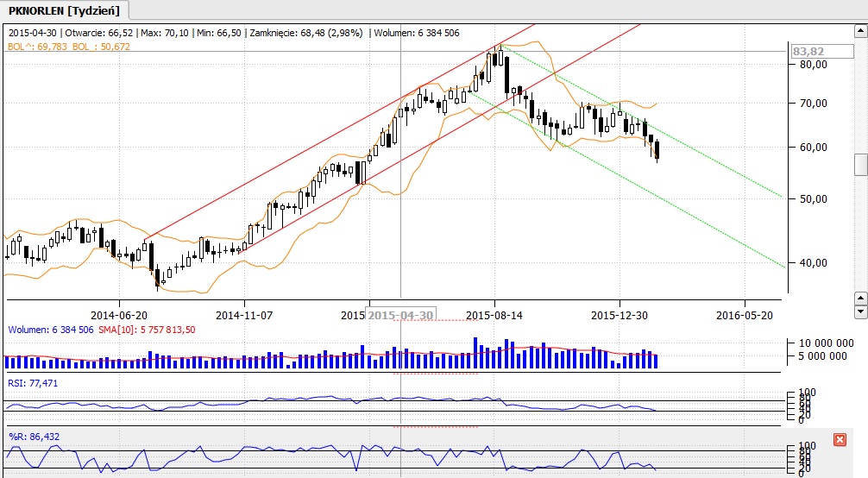
Task: Click the Bollinger band values label BOL^: 69,783
Action: (38, 47)
